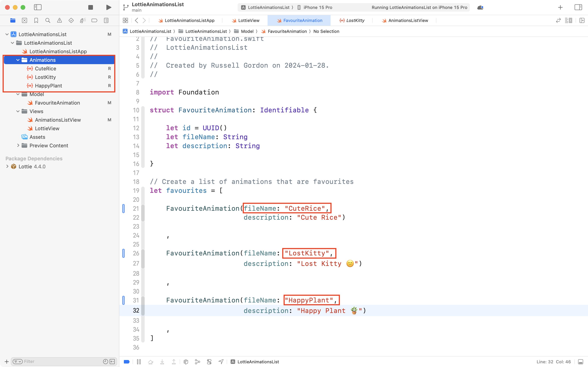Collapse the Animations folder

point(17,60)
